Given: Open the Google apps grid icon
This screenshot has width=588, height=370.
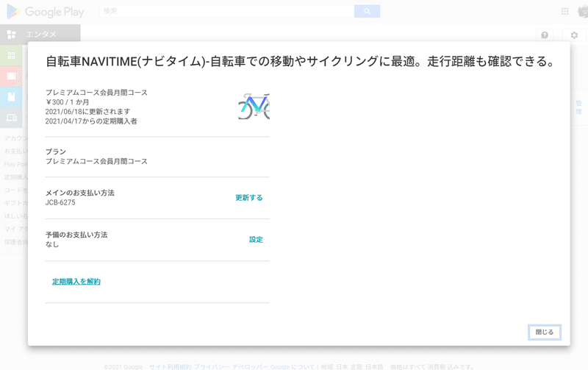Looking at the screenshot, I should coord(564,11).
